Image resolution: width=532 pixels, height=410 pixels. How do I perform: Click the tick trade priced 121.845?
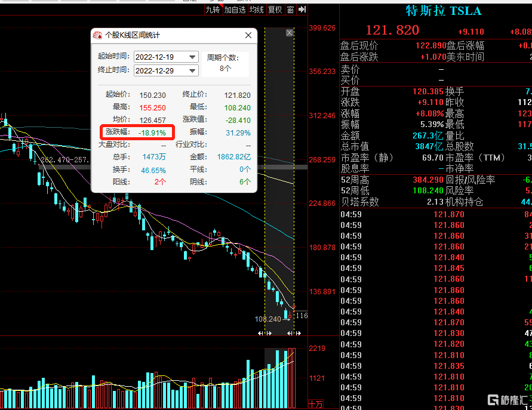click(449, 268)
